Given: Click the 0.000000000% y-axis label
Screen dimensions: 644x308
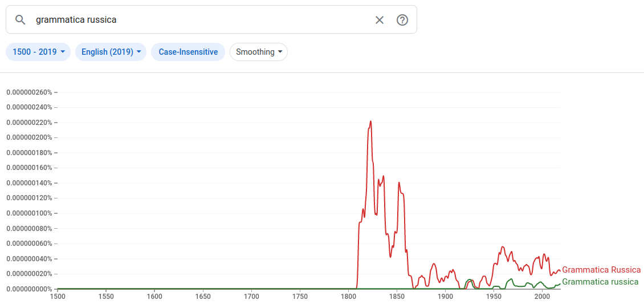Looking at the screenshot, I should (29, 289).
